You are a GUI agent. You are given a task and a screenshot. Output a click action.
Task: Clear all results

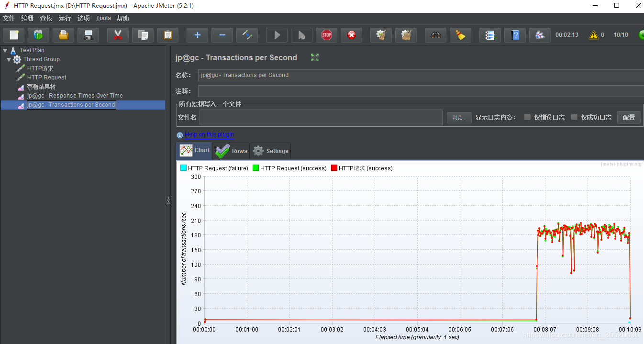[406, 35]
